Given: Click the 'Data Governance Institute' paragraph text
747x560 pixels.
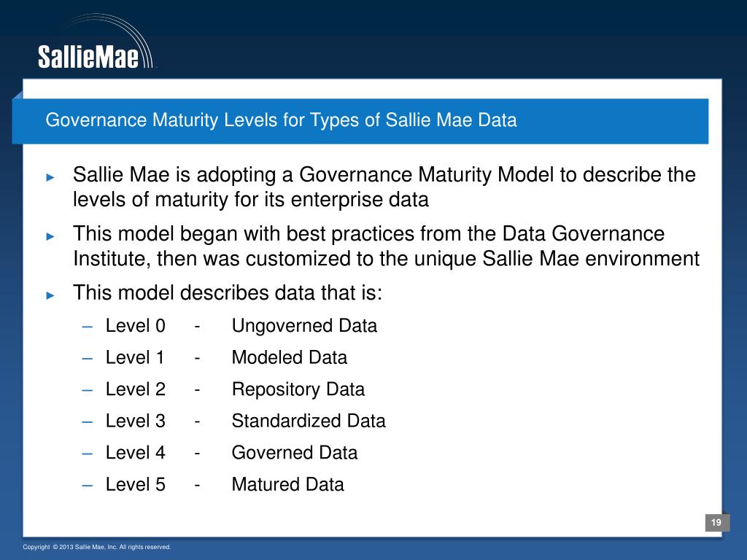Looking at the screenshot, I should tap(386, 246).
